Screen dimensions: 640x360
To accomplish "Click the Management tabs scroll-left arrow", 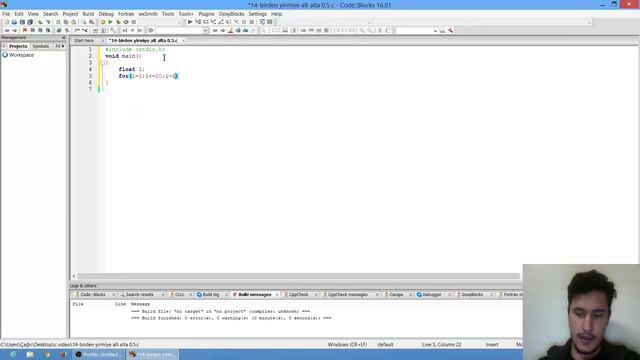I will pos(4,46).
